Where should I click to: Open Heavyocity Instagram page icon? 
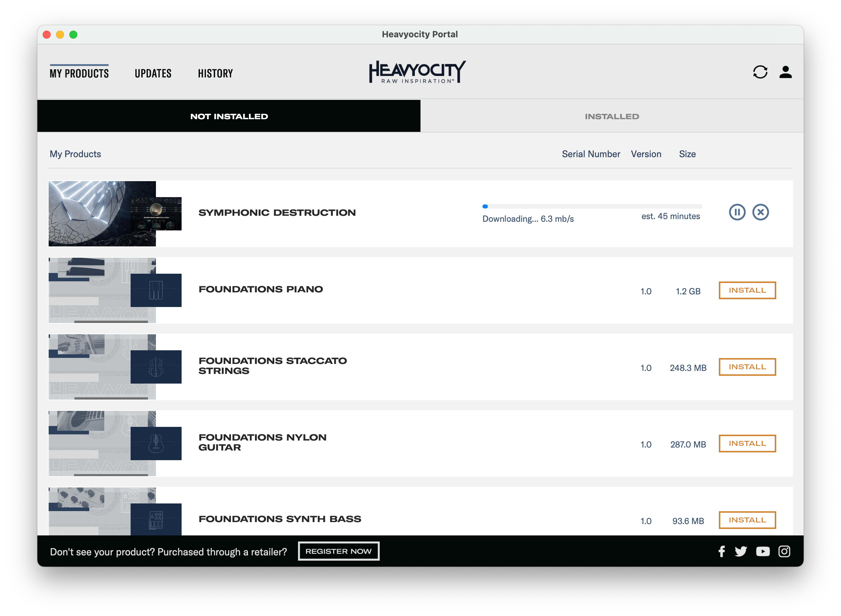click(x=784, y=551)
